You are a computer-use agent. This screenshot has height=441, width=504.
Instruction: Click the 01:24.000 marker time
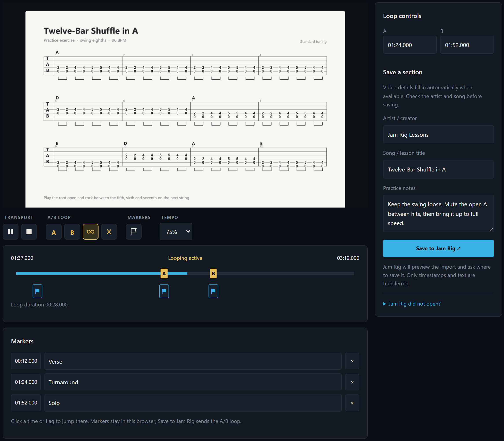(26, 382)
